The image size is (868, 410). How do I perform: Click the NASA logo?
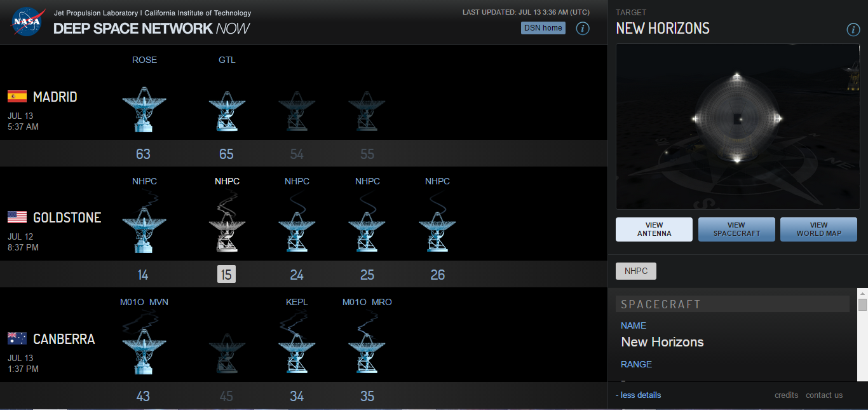[27, 22]
